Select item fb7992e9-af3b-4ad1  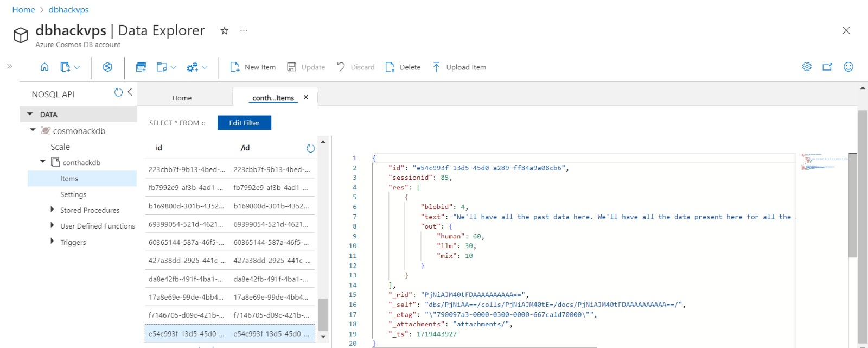(x=229, y=188)
